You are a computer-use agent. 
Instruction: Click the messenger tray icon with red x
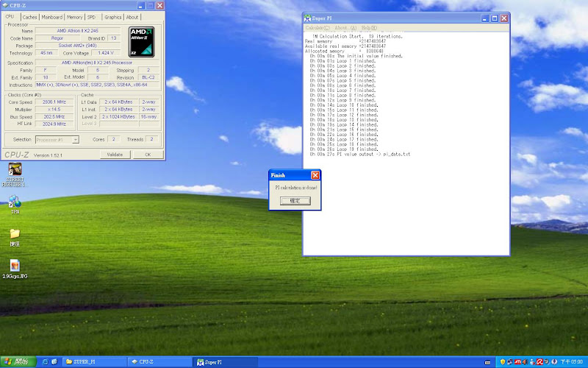pyautogui.click(x=532, y=362)
